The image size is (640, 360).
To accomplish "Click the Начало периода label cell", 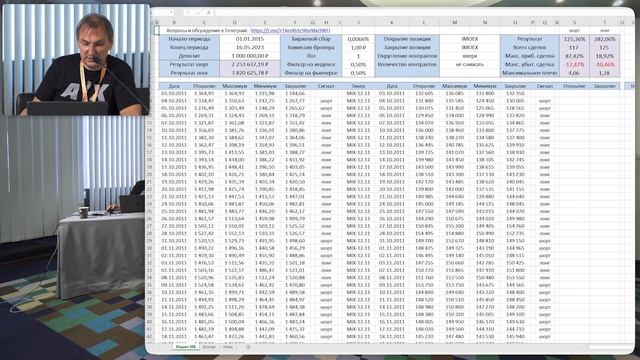I will coord(189,39).
